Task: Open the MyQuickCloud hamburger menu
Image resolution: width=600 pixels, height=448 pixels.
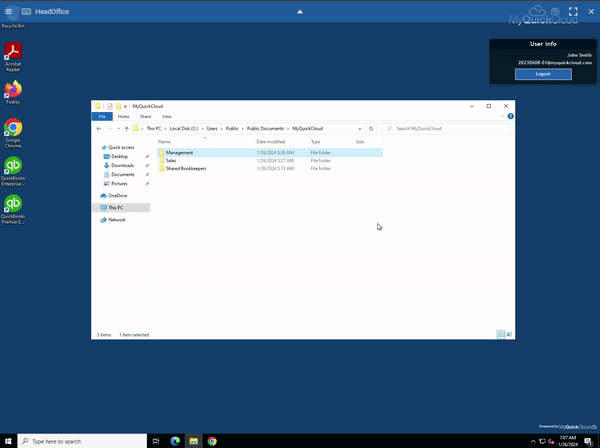Action: (8, 11)
